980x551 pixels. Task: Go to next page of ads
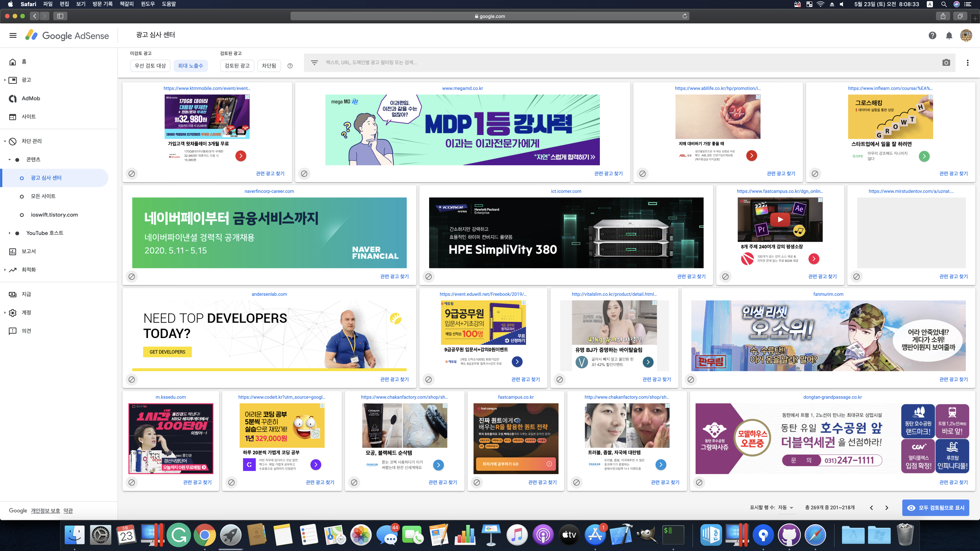coord(886,508)
